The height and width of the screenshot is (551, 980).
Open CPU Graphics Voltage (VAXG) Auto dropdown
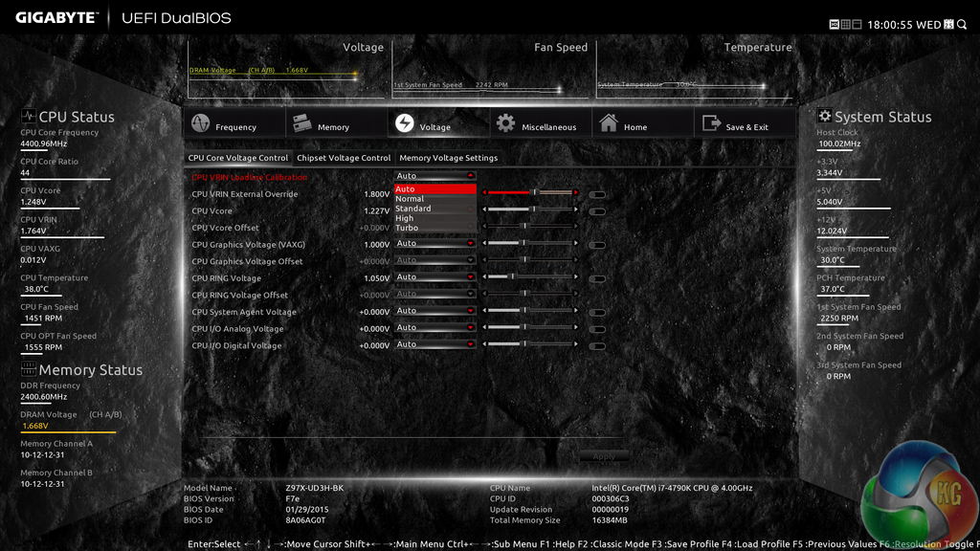click(435, 243)
